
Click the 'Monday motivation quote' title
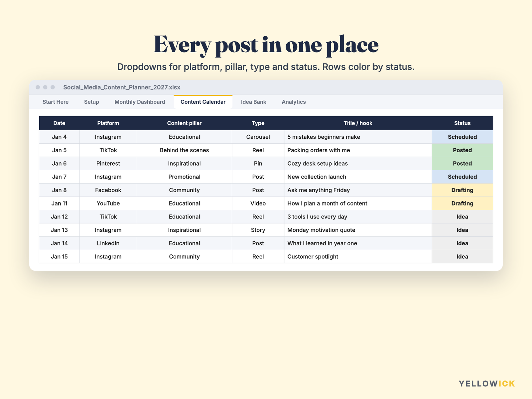click(321, 230)
